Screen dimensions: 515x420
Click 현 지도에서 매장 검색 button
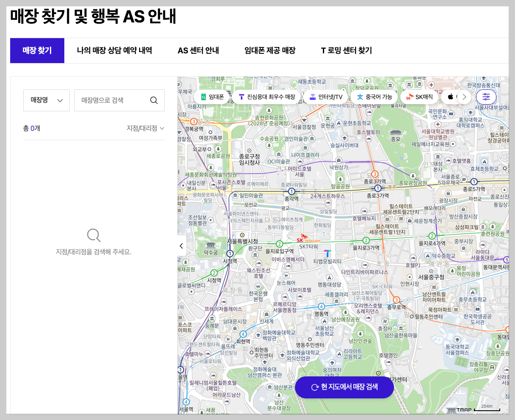344,387
